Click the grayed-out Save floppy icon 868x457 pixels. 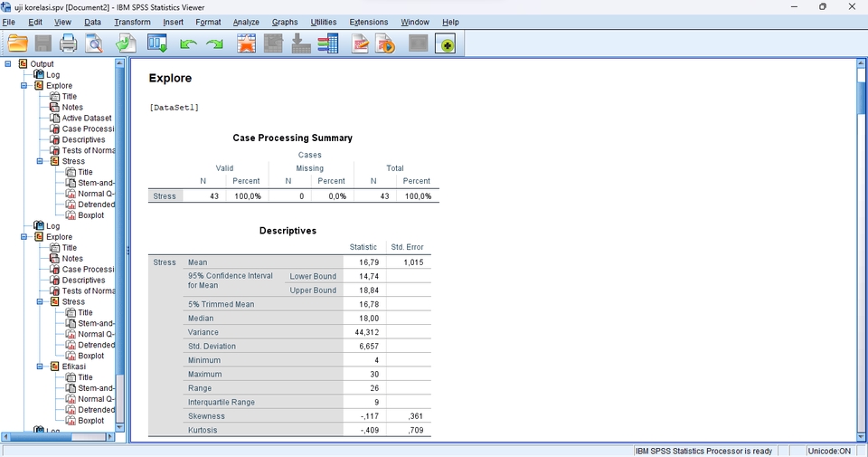tap(42, 43)
